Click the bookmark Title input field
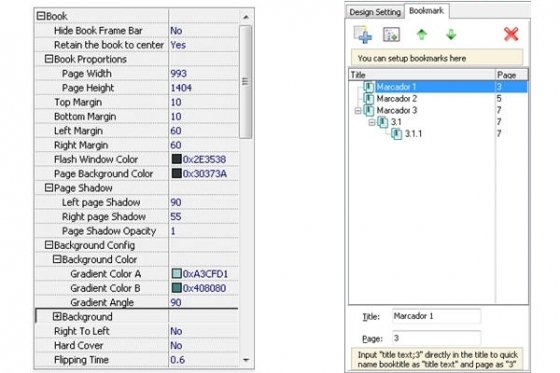The image size is (560, 373). point(436,316)
